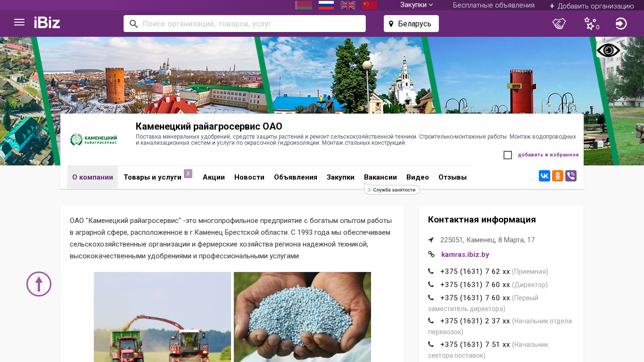Image resolution: width=644 pixels, height=362 pixels.
Task: Open the handshake partners icon
Action: [x=559, y=24]
